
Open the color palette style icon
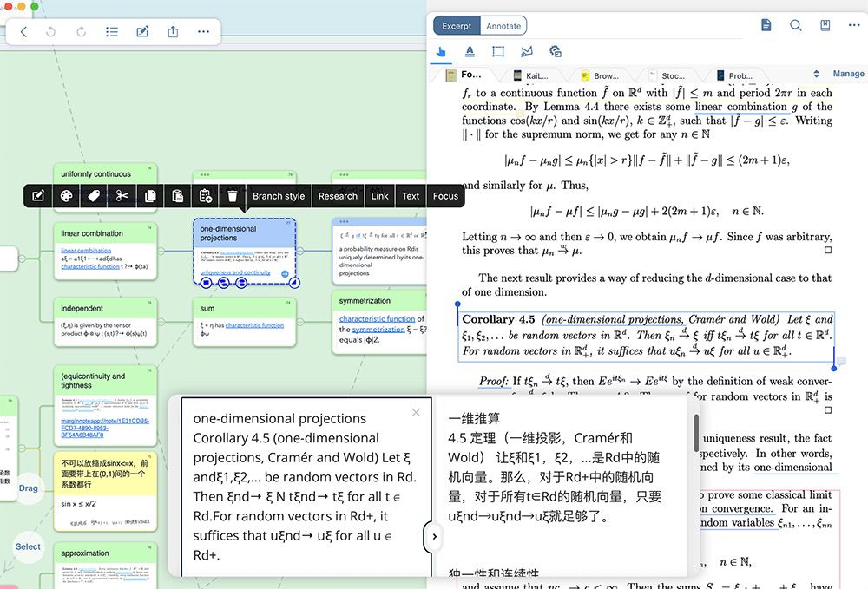(x=67, y=196)
